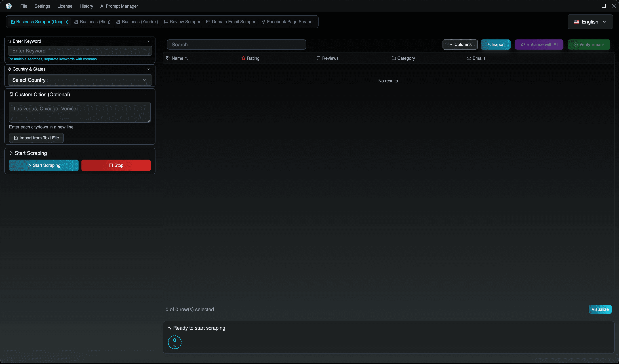Viewport: 619px width, 364px height.
Task: Click the Name column sort arrows
Action: [187, 58]
